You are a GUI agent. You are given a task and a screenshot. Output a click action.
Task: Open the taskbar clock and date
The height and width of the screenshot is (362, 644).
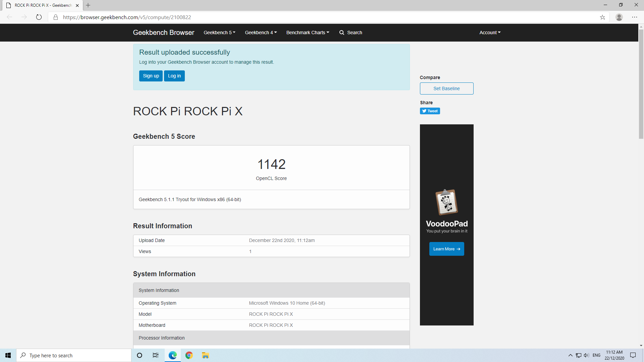click(614, 355)
